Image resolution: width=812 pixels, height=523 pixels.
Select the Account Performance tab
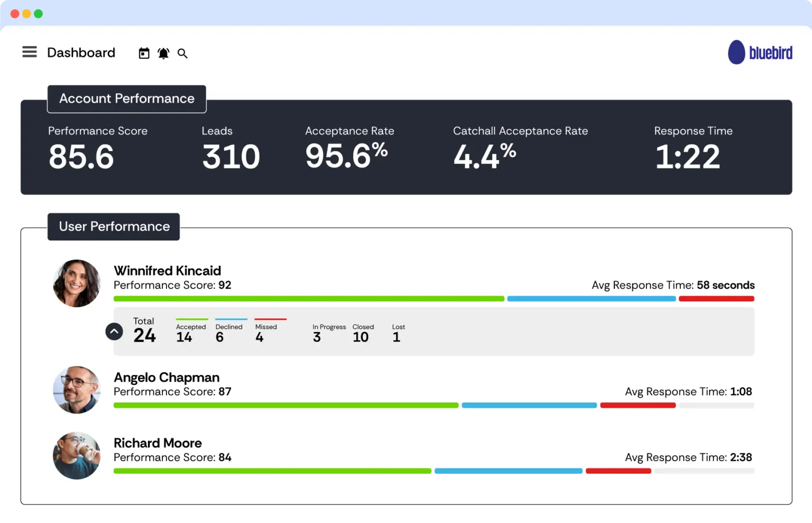127,99
